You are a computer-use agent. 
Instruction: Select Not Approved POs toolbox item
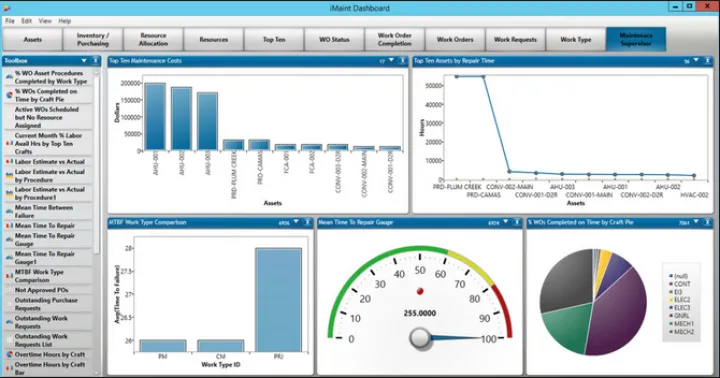[x=48, y=290]
